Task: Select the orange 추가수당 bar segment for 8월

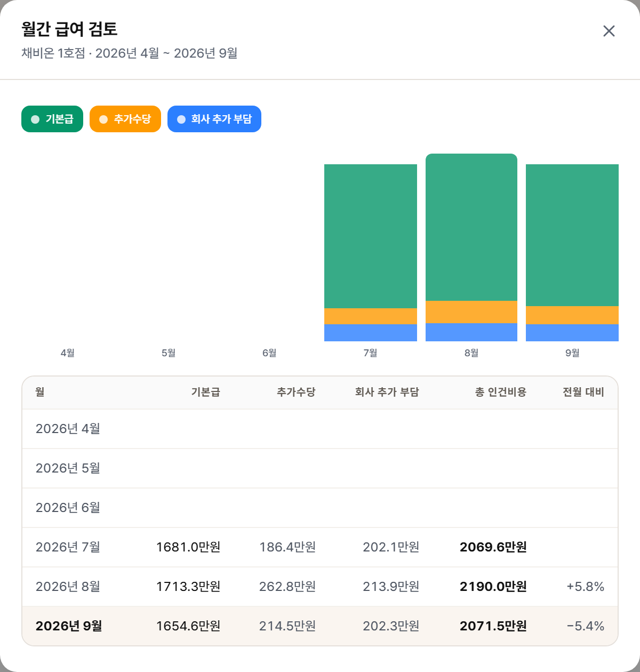Action: pos(471,312)
